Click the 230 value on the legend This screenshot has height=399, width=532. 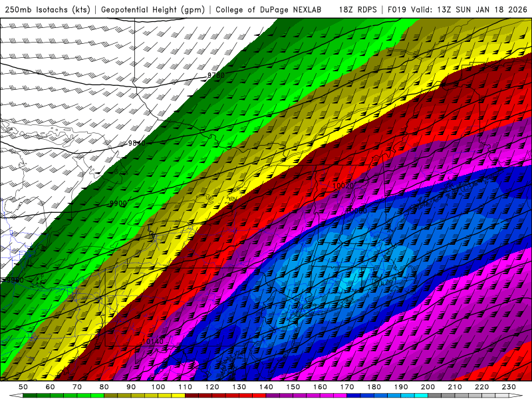pos(509,387)
